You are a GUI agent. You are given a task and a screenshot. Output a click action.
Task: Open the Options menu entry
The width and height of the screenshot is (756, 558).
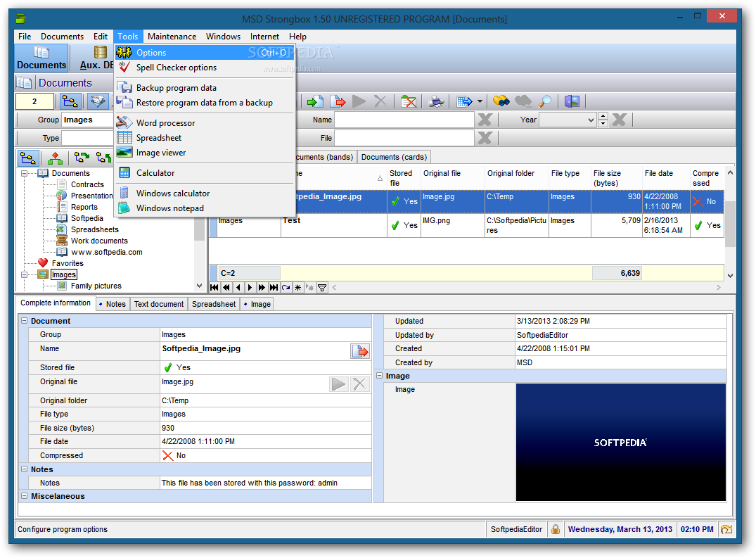(x=205, y=53)
